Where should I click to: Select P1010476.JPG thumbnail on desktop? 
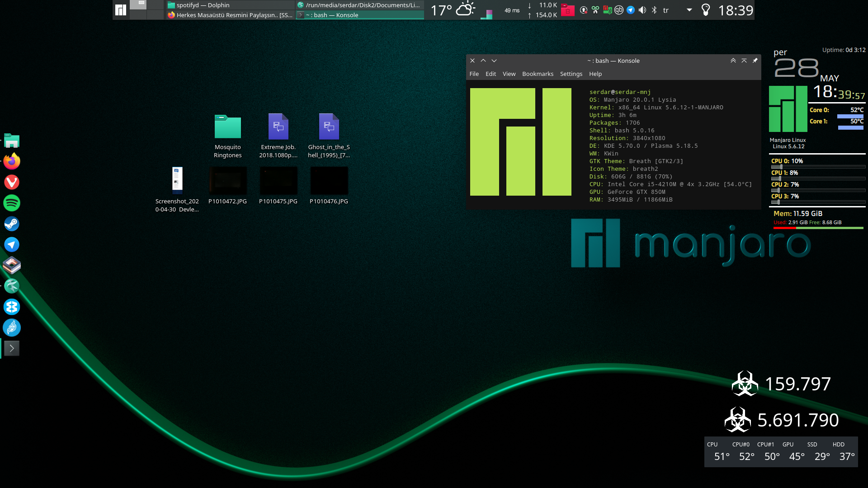pos(329,185)
